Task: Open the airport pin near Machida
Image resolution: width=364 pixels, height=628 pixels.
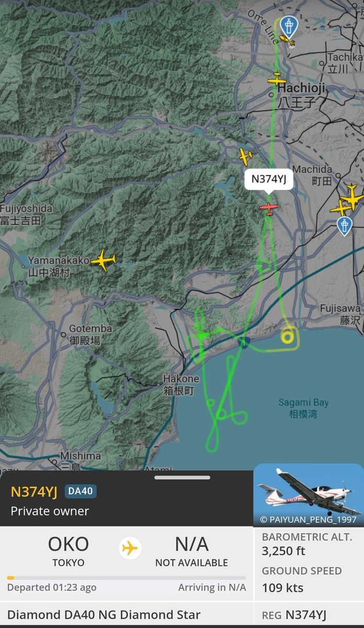Action: coord(344,226)
